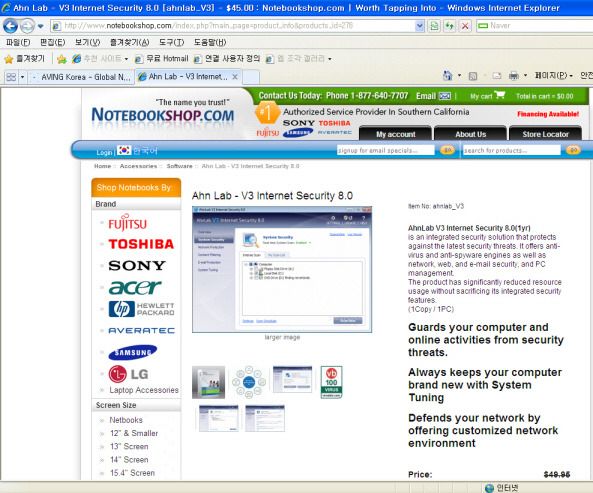Open the tab list dropdown arrow
Screen dimensions: 593x493
[22, 77]
